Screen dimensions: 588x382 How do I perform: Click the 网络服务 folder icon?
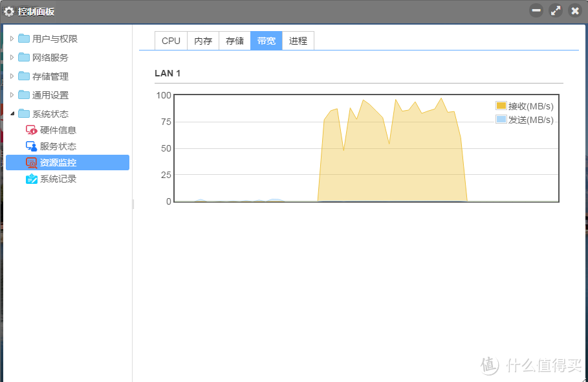pos(24,57)
